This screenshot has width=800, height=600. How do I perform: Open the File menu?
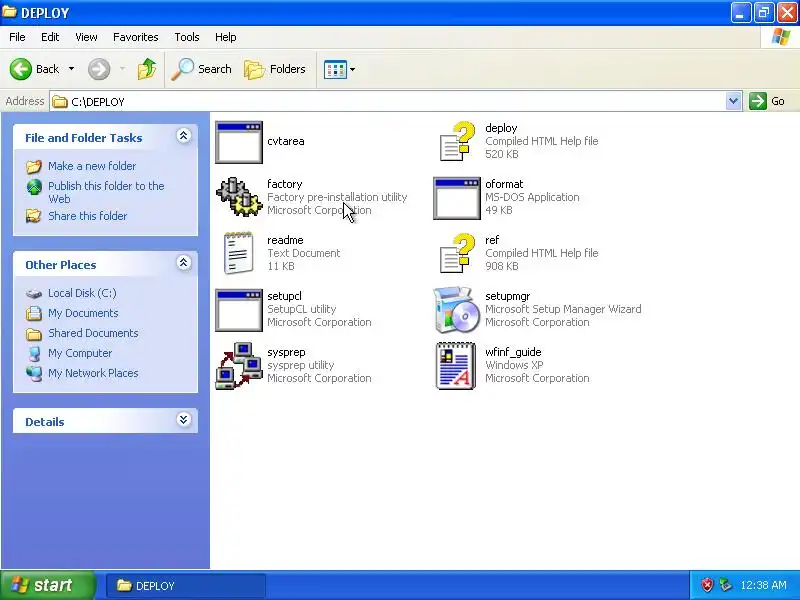click(x=17, y=37)
